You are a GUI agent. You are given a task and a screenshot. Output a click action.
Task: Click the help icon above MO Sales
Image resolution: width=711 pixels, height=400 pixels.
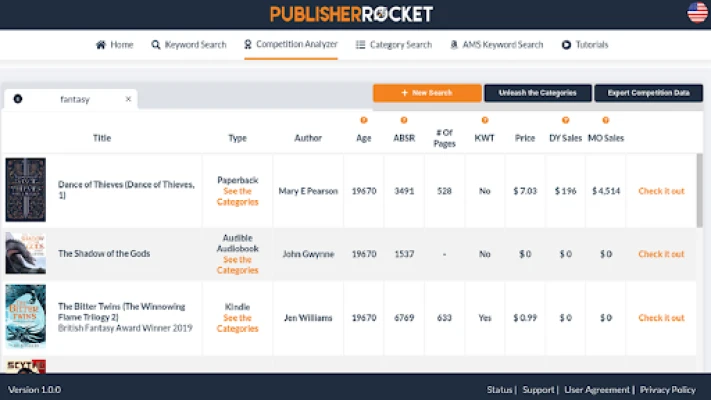point(606,121)
